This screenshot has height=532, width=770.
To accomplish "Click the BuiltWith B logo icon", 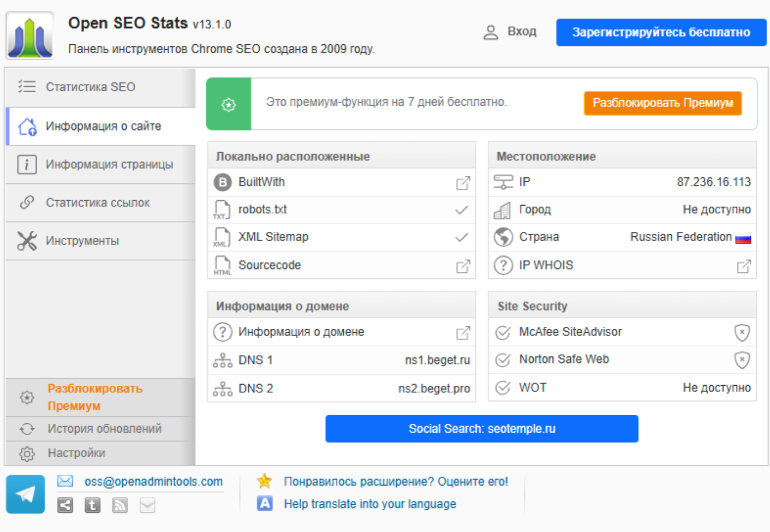I will click(x=222, y=182).
